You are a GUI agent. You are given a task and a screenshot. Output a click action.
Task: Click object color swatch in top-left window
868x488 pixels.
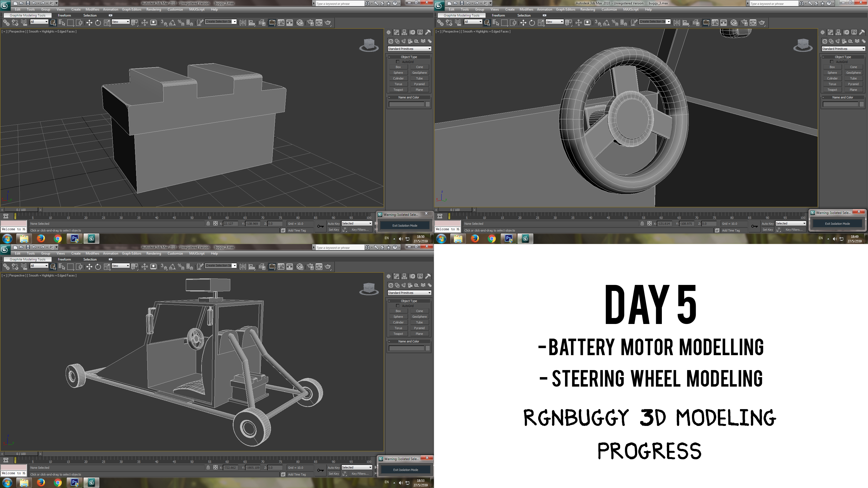pos(427,104)
